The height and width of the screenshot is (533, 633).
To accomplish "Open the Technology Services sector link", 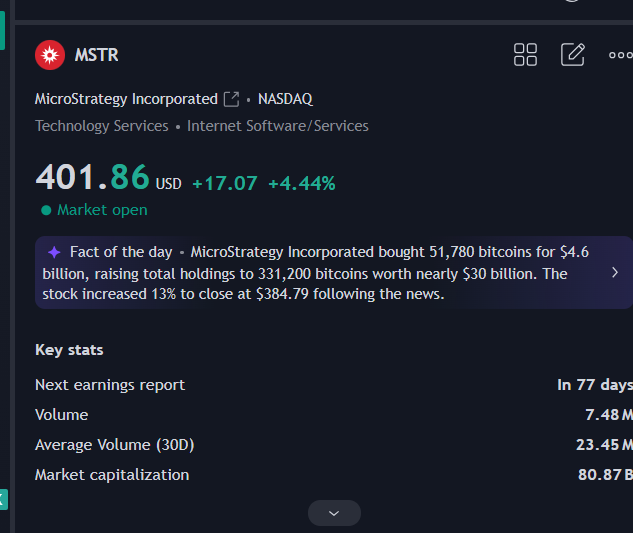I will pyautogui.click(x=102, y=126).
